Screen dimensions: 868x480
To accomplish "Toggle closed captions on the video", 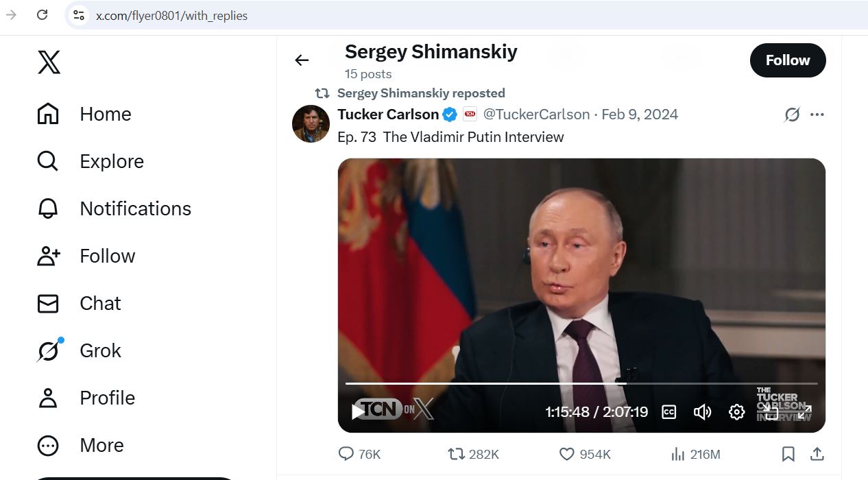I will click(668, 411).
